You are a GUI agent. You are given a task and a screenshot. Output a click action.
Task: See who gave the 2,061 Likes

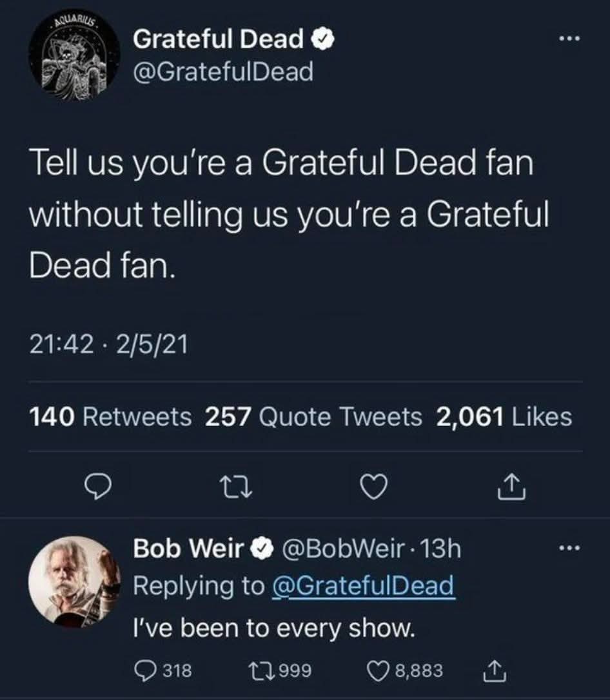pyautogui.click(x=504, y=417)
